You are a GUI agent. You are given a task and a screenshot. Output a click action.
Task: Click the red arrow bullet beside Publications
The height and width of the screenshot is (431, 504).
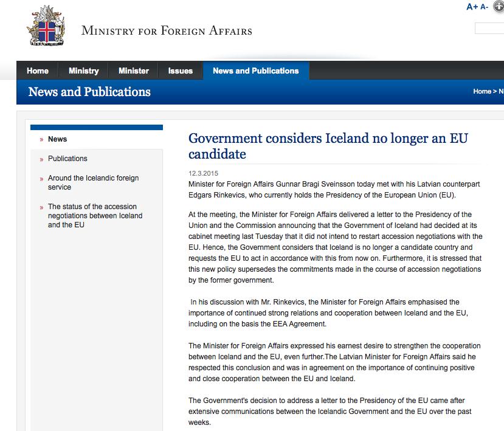41,159
